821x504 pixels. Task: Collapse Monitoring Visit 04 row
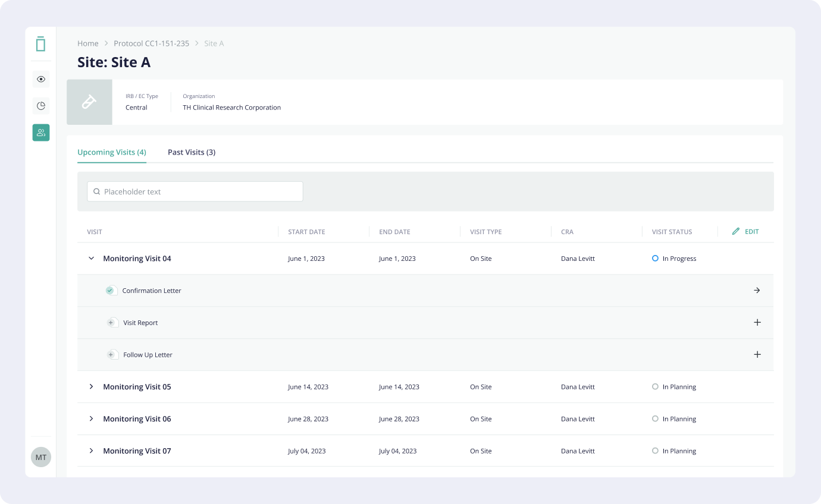(x=92, y=259)
